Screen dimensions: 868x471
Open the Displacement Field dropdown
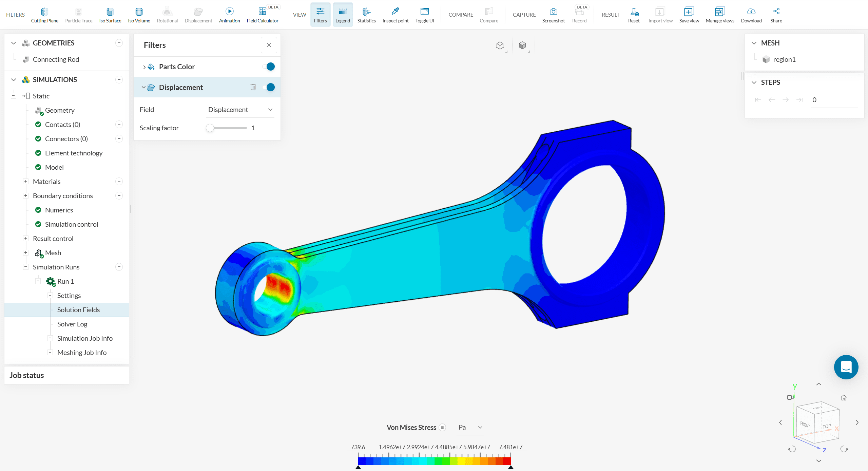tap(240, 110)
